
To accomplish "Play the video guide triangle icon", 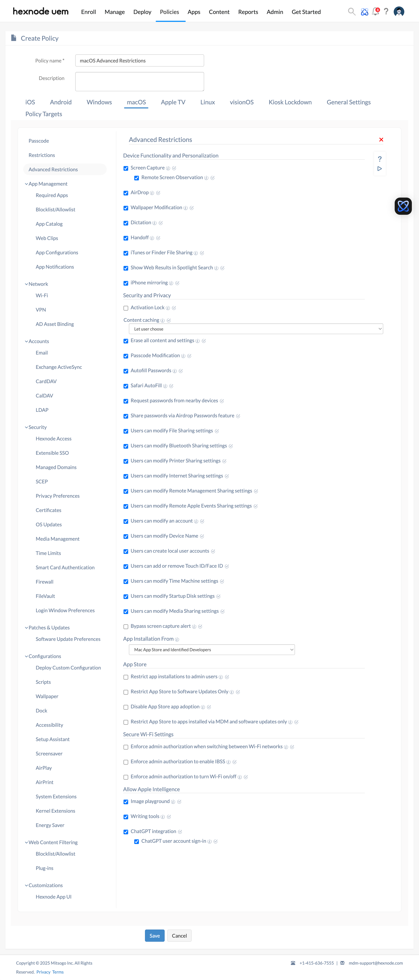I will 379,169.
